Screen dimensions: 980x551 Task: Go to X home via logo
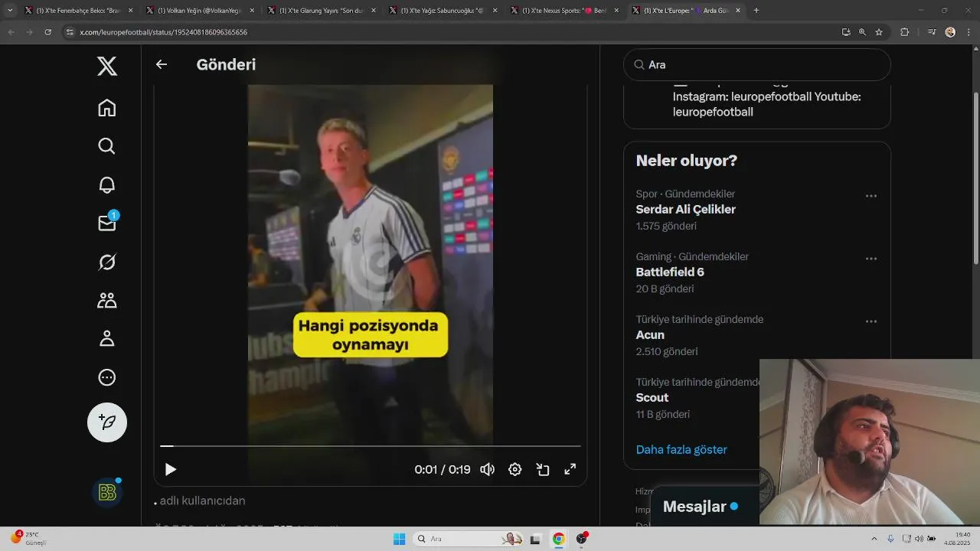[107, 67]
